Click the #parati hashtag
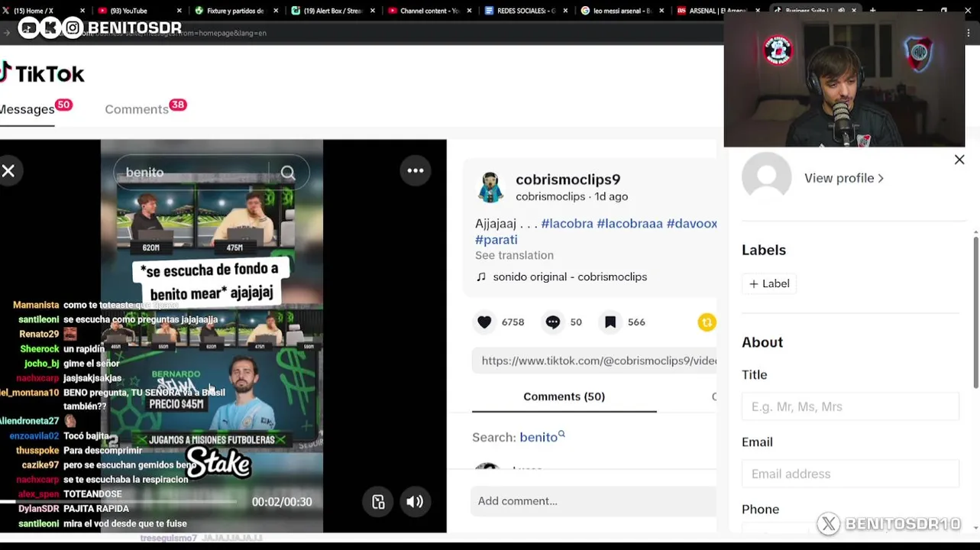Screen dimensions: 980x550 point(496,240)
